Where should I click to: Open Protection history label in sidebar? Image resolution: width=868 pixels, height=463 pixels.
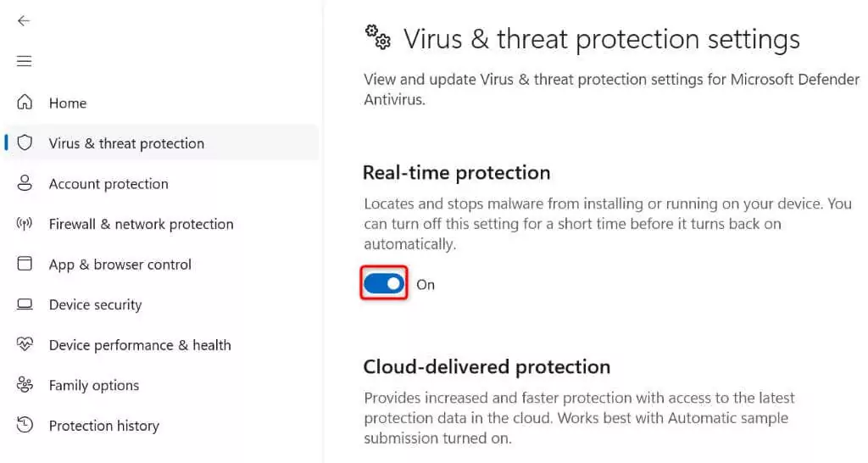[104, 426]
